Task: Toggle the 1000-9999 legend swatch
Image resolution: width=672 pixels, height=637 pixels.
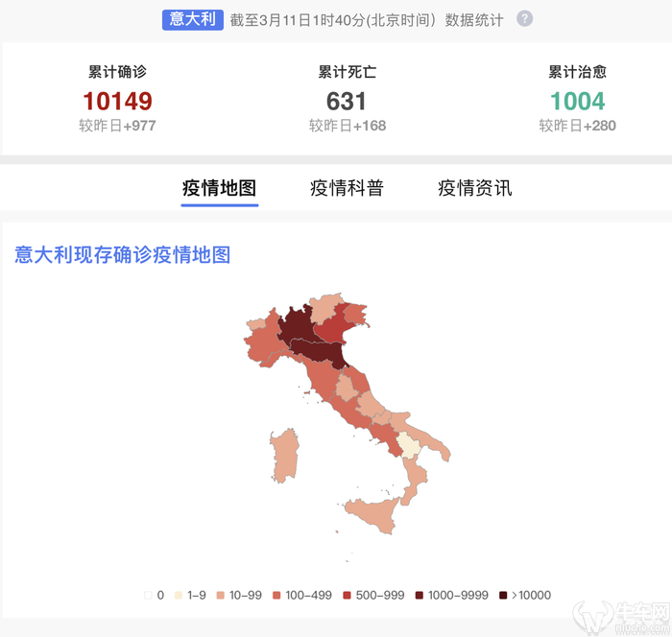Action: pos(420,595)
